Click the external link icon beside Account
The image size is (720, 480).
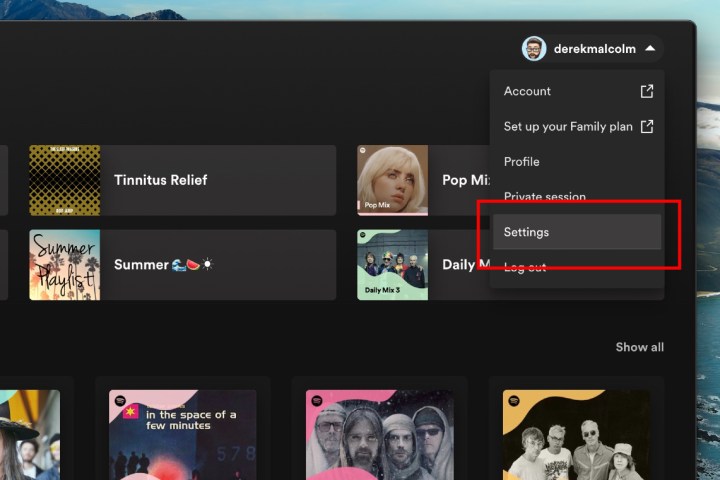tap(647, 91)
